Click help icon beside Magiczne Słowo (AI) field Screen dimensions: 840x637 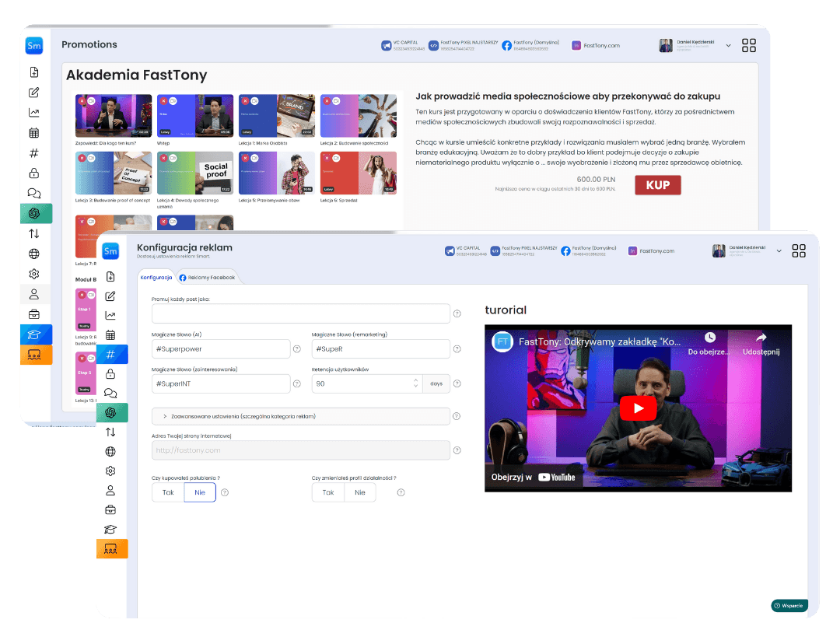point(297,348)
